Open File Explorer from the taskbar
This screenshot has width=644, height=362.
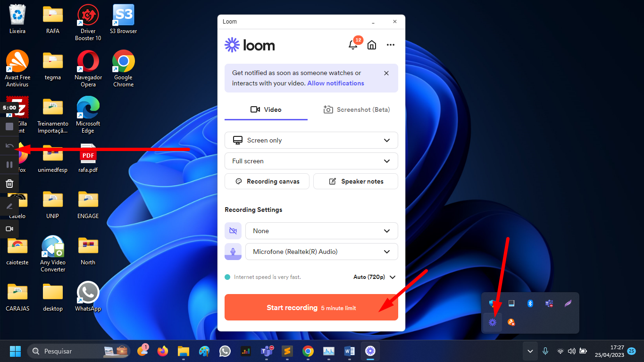click(x=184, y=351)
